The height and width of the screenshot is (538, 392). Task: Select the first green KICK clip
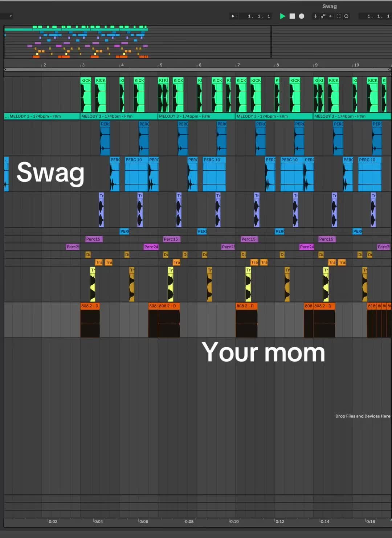click(86, 94)
